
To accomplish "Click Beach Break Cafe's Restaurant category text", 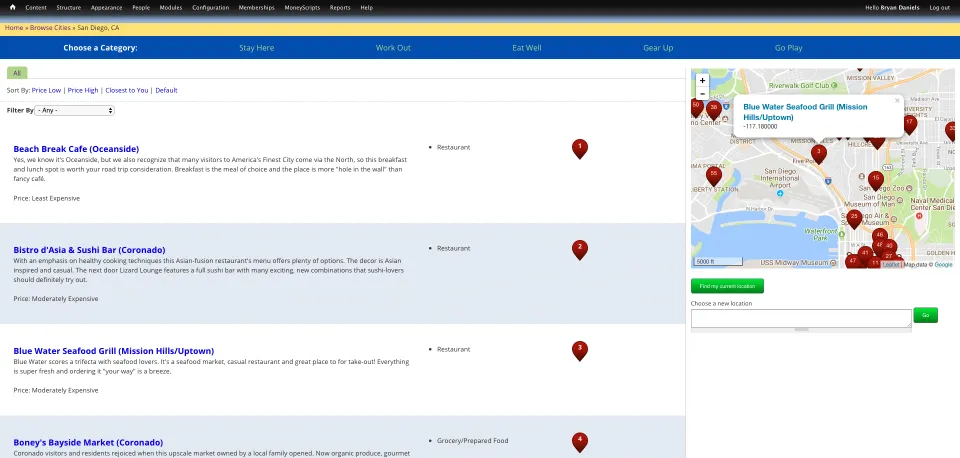I will click(x=454, y=148).
